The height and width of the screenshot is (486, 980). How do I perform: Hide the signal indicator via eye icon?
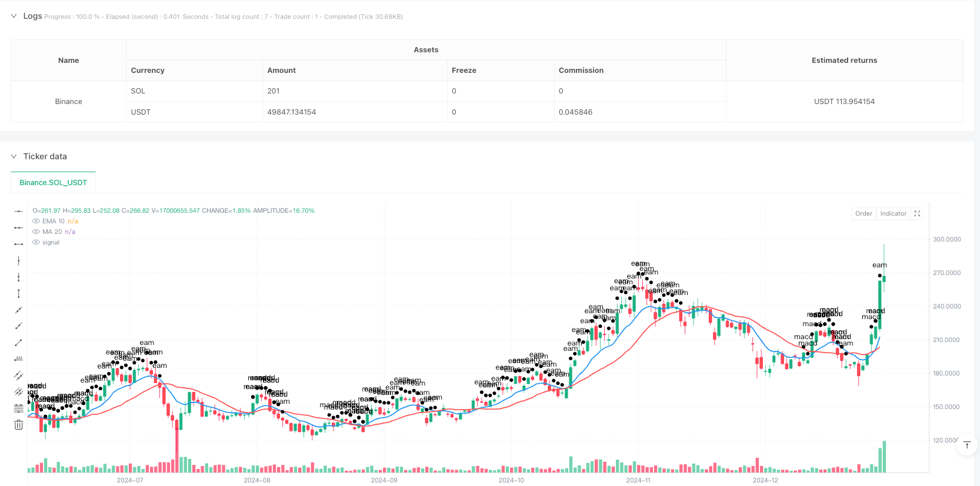tap(36, 242)
